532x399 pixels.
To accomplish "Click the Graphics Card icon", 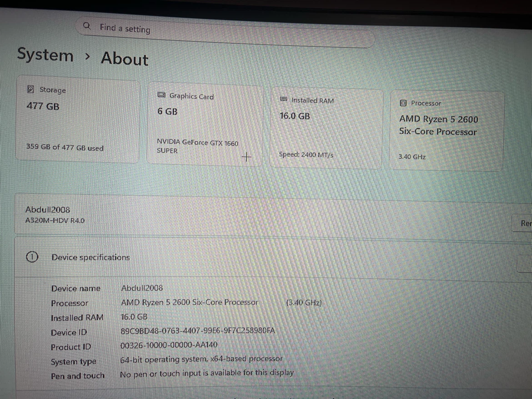I will (x=161, y=95).
